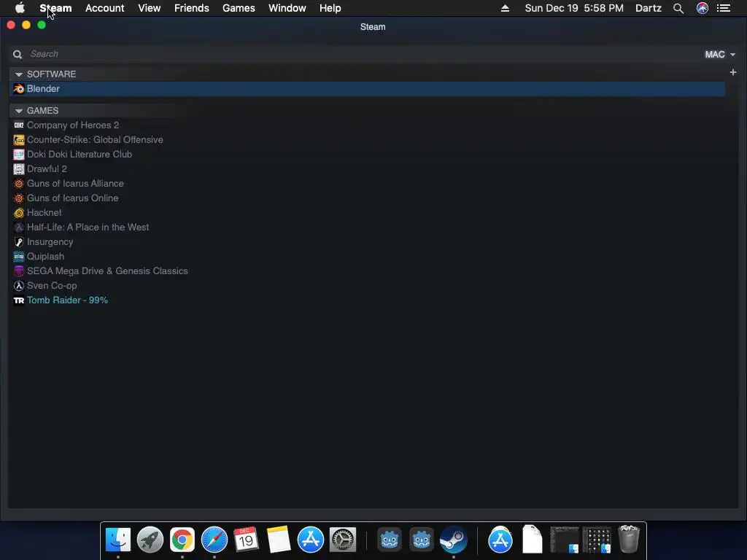Click the Blender icon in Software list
747x560 pixels.
click(18, 88)
